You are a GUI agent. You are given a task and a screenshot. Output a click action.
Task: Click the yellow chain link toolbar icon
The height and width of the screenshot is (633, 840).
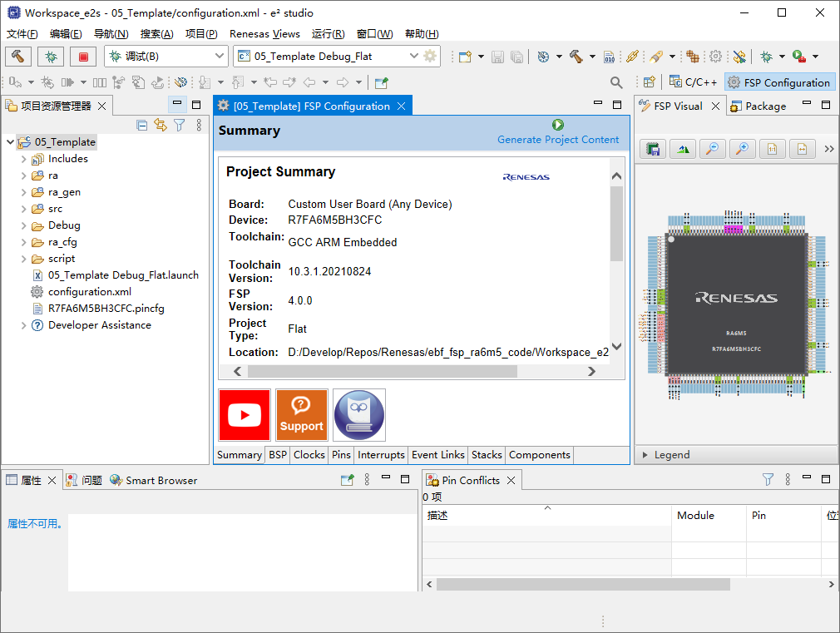[x=632, y=57]
